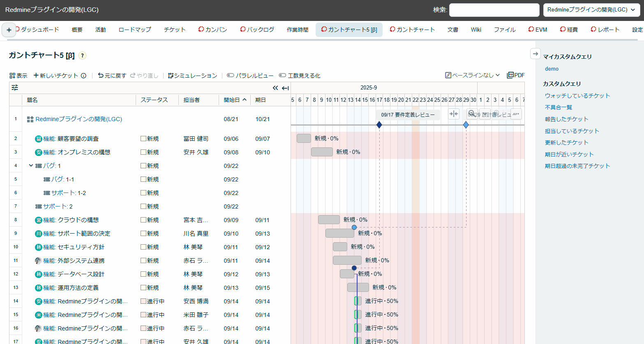This screenshot has height=344, width=644.
Task: Click status box for サポート: 1-2
Action: (143, 193)
